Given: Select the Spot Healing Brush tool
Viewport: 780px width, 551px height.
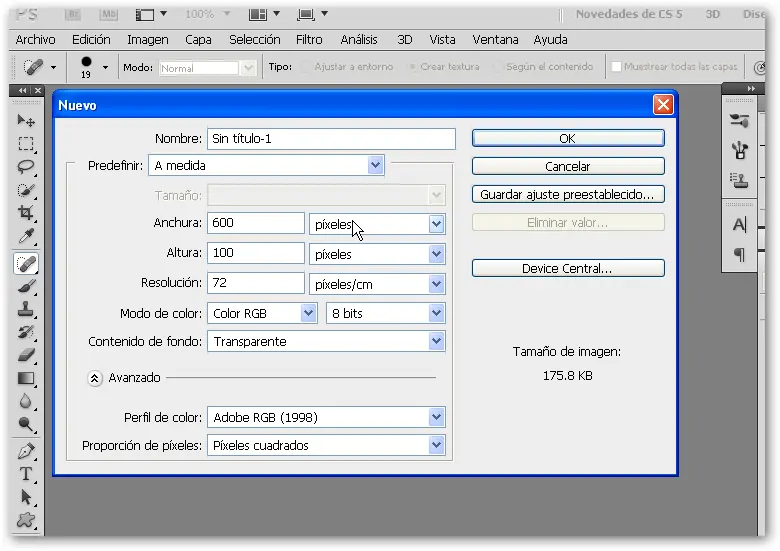Looking at the screenshot, I should 26,263.
